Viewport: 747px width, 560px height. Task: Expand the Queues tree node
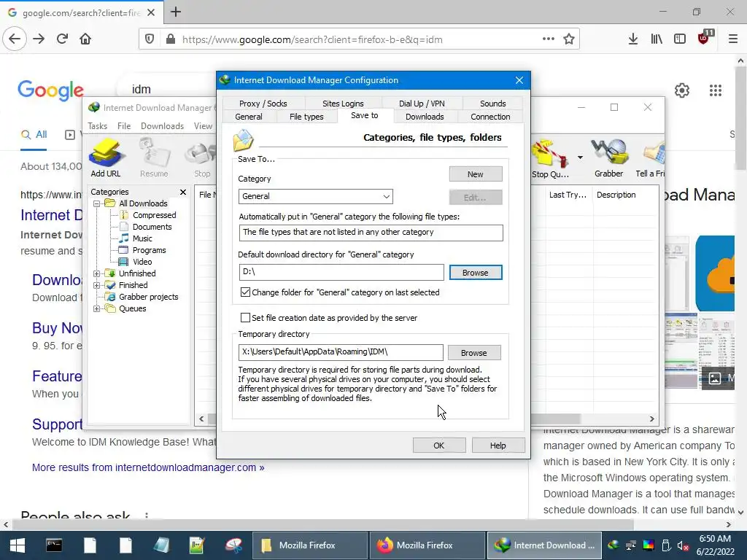(x=96, y=308)
